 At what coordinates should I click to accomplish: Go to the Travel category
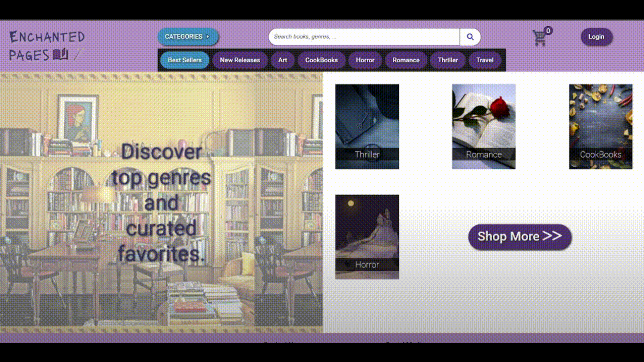click(x=485, y=60)
